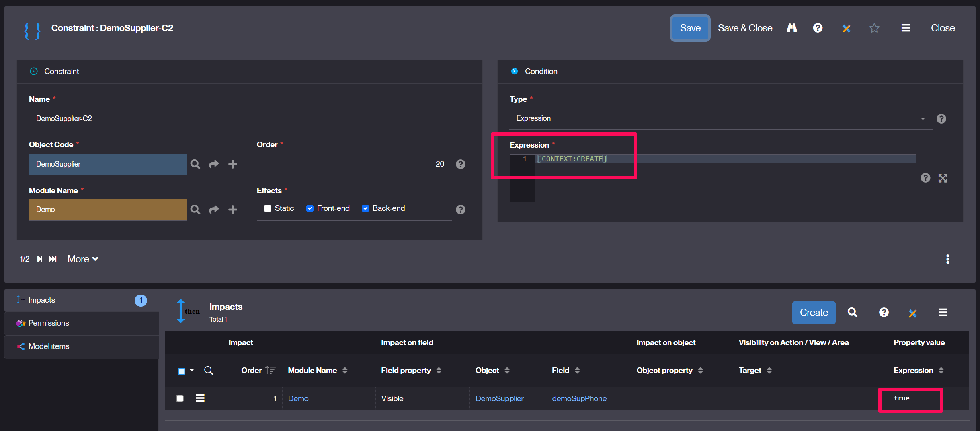Click magnifier next to Object Code field
980x431 pixels.
pos(195,164)
